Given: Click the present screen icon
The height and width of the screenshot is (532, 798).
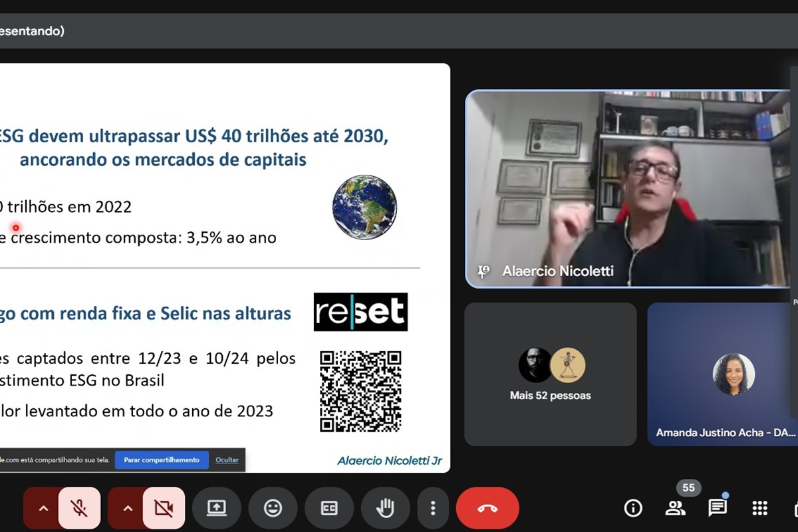Looking at the screenshot, I should tap(217, 509).
